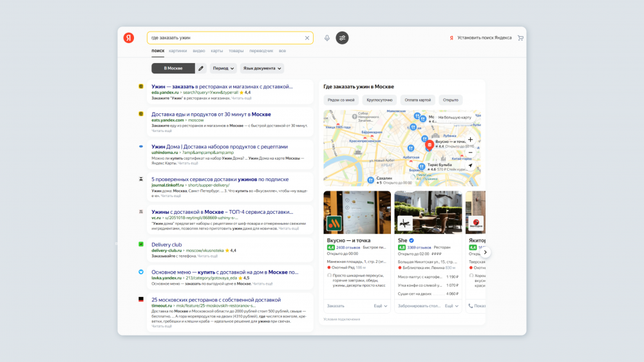This screenshot has height=362, width=644.
Task: Toggle the Открыто filter chip
Action: point(451,100)
